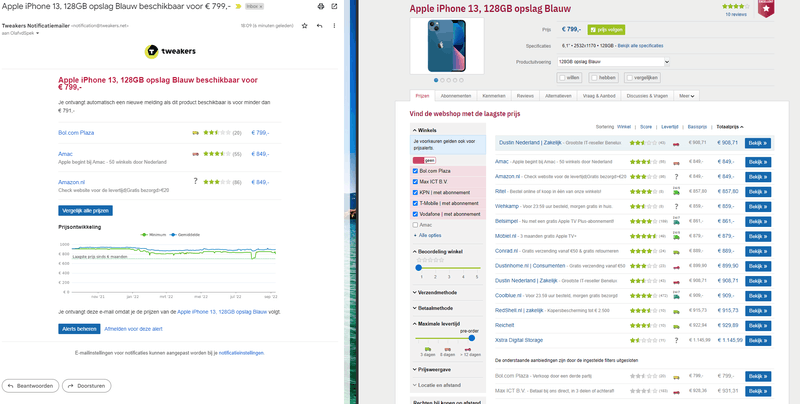Click 'Vergelijk alle prijzen' button in email
This screenshot has width=800, height=404.
(x=85, y=211)
